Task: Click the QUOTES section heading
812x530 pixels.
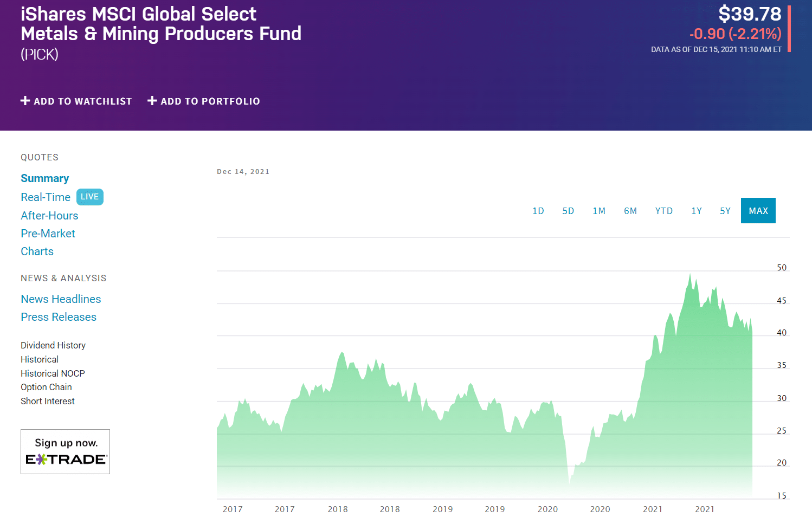Action: point(40,158)
